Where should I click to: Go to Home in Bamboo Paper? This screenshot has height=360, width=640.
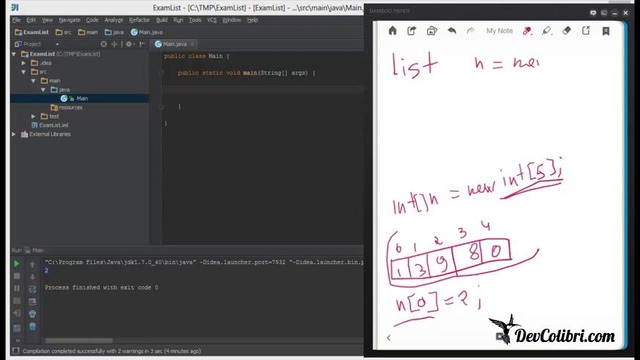(x=392, y=31)
